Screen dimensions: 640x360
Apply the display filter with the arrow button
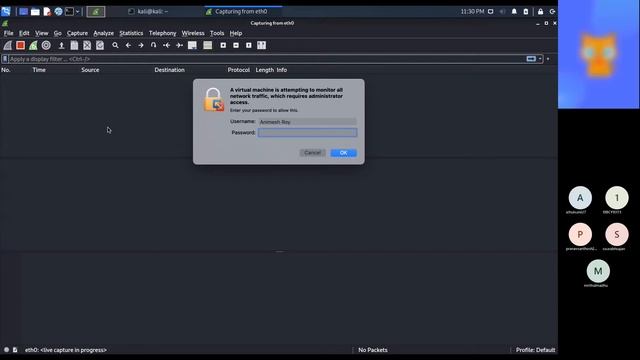click(531, 59)
